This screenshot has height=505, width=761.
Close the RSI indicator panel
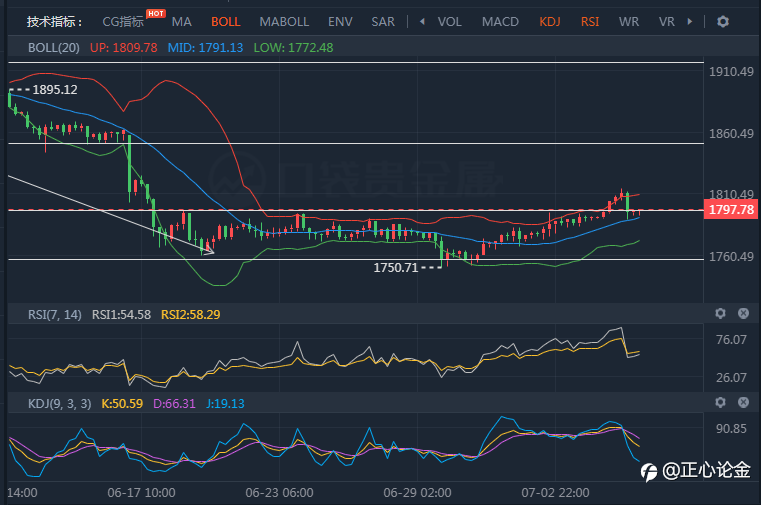[743, 313]
